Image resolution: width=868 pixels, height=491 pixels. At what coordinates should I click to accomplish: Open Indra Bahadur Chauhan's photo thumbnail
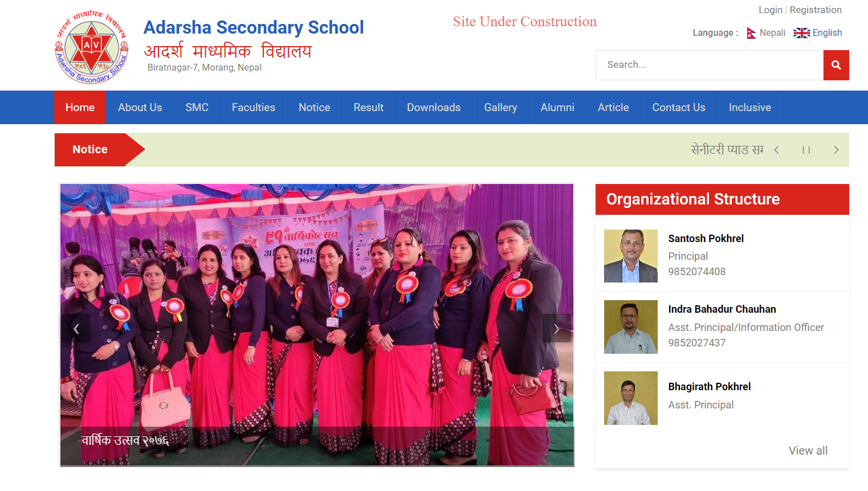(631, 327)
